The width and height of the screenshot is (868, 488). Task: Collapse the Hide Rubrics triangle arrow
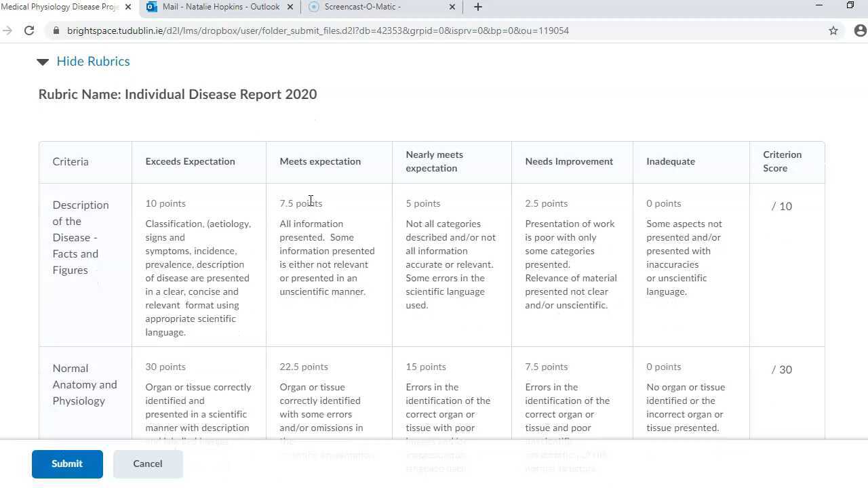pos(43,62)
